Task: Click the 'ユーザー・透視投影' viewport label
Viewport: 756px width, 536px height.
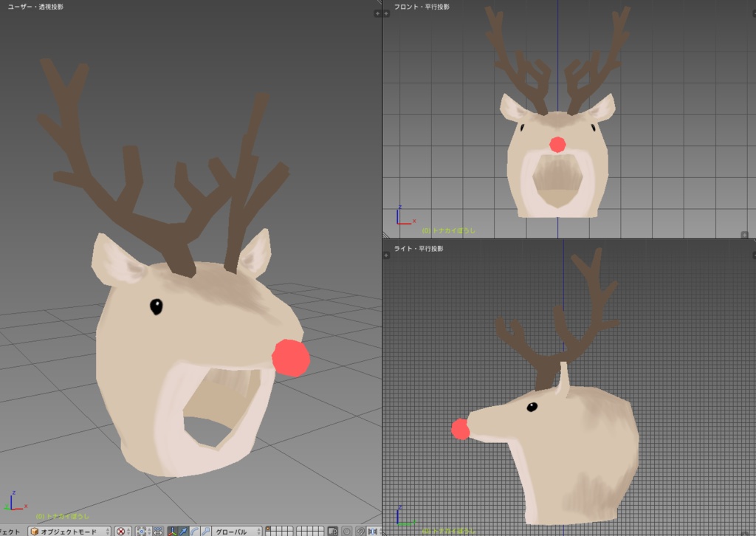Action: pos(35,7)
